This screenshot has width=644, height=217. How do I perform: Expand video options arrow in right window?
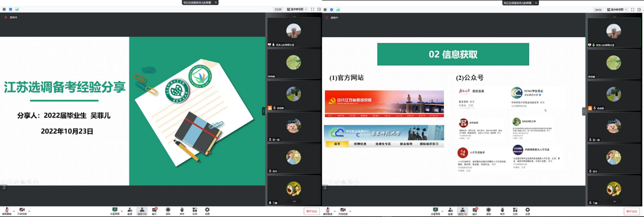(350, 210)
